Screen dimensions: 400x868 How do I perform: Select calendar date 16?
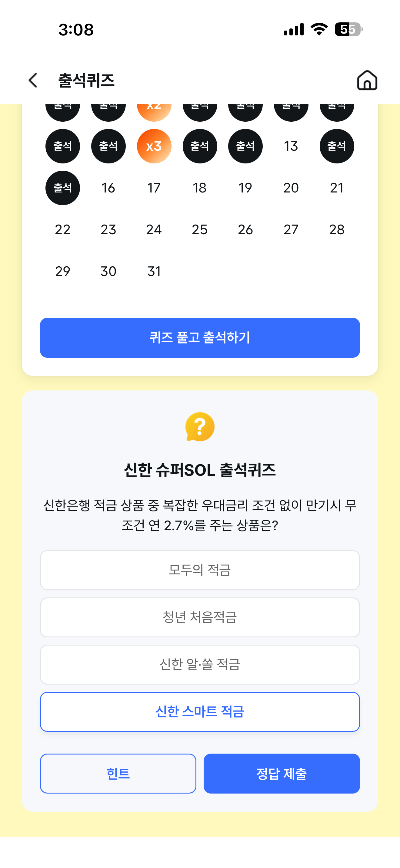[x=108, y=188]
